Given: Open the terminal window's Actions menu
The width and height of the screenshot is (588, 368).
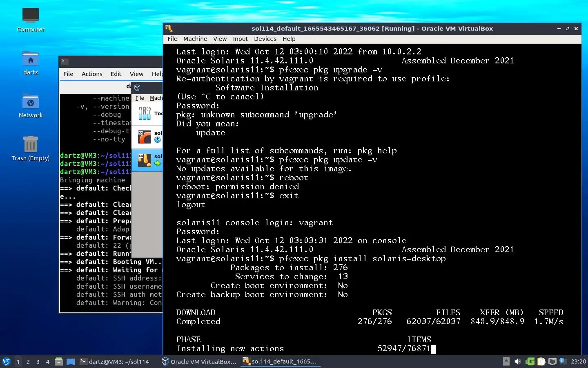Looking at the screenshot, I should point(92,74).
